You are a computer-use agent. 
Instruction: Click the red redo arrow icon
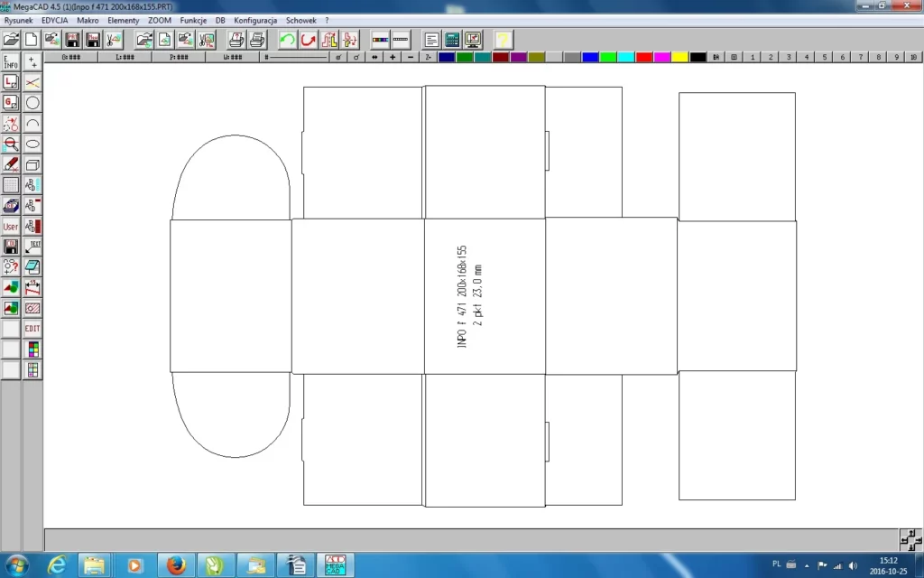[309, 40]
